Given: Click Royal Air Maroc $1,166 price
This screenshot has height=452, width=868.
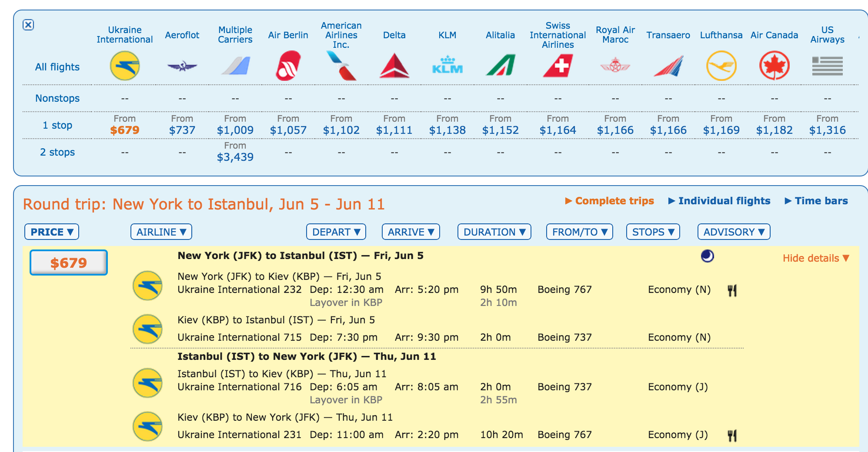Looking at the screenshot, I should click(x=615, y=130).
